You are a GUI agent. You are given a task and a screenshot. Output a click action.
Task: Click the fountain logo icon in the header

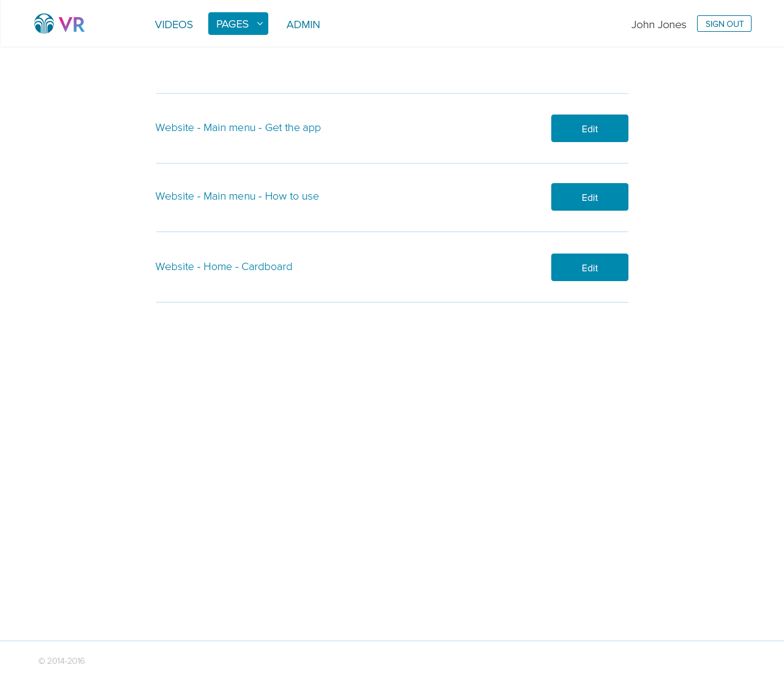(44, 24)
